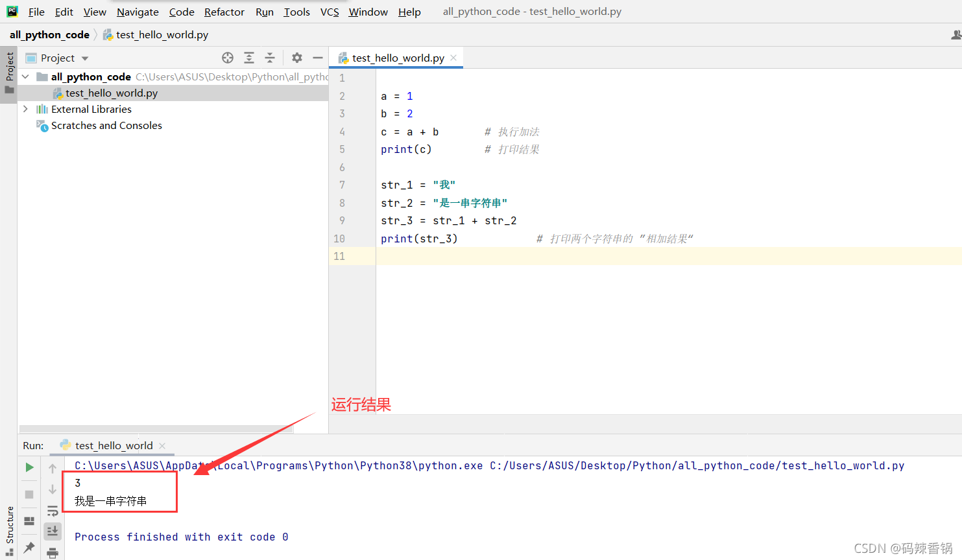Click line number 5 in gutter
Screen dimensions: 962x560
[342, 149]
